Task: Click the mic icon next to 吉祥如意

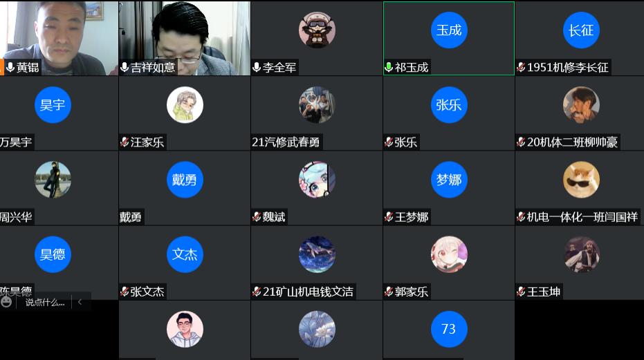Action: (125, 67)
